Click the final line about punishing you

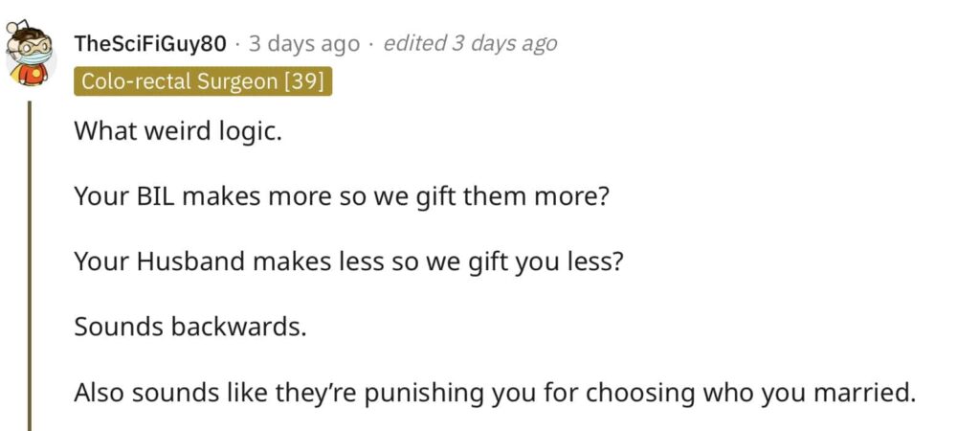coord(495,393)
